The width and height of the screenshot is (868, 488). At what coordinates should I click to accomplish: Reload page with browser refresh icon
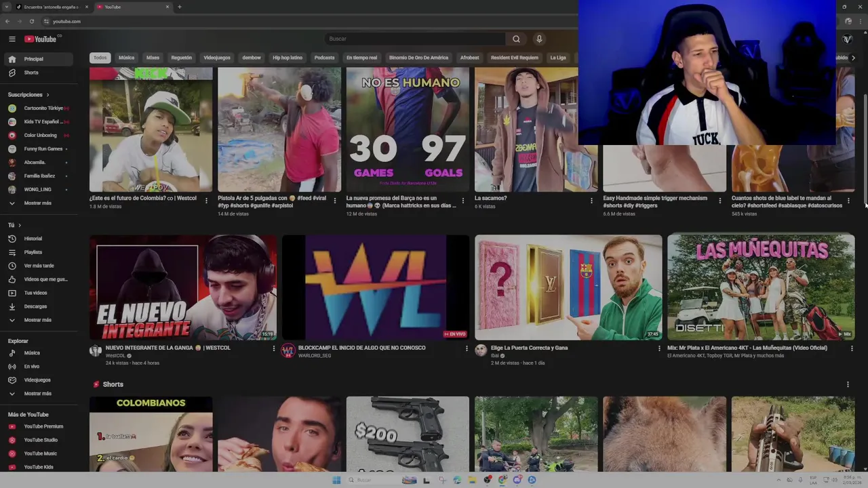coord(31,21)
